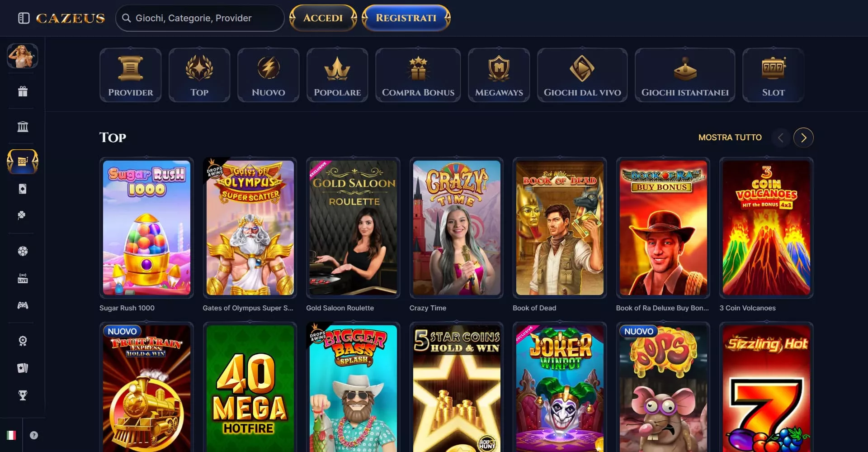Go to the next TOP games carousel page
This screenshot has height=452, width=868.
click(803, 138)
